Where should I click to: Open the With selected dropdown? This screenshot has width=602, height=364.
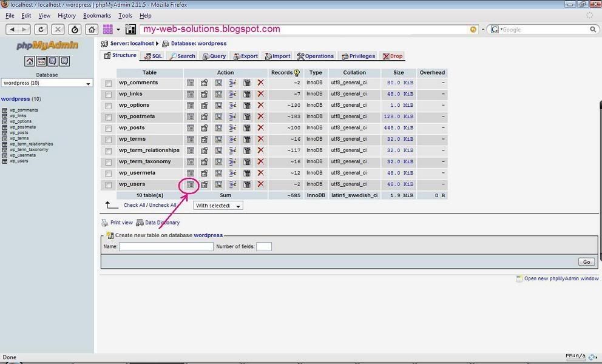tap(218, 206)
